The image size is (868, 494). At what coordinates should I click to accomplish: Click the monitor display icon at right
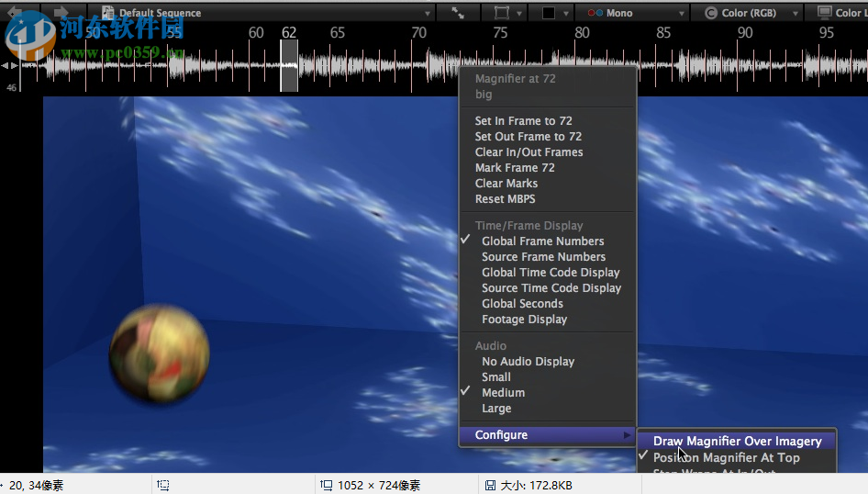pyautogui.click(x=823, y=13)
